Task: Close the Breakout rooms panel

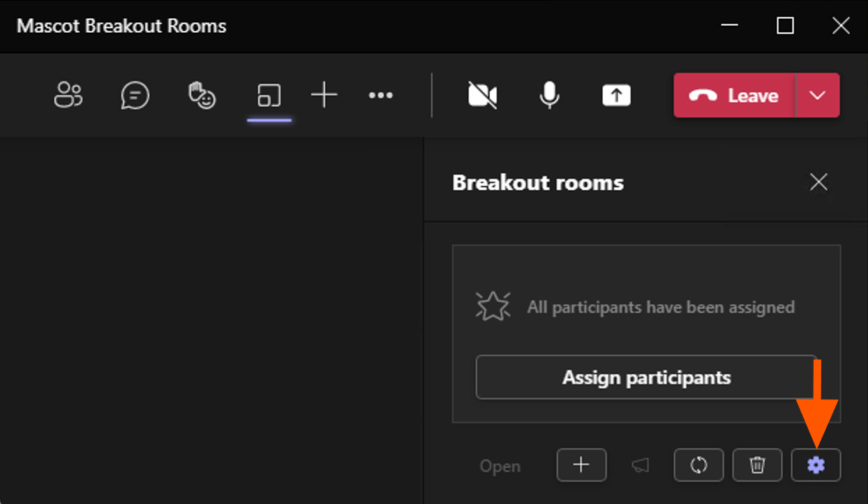Action: point(818,183)
